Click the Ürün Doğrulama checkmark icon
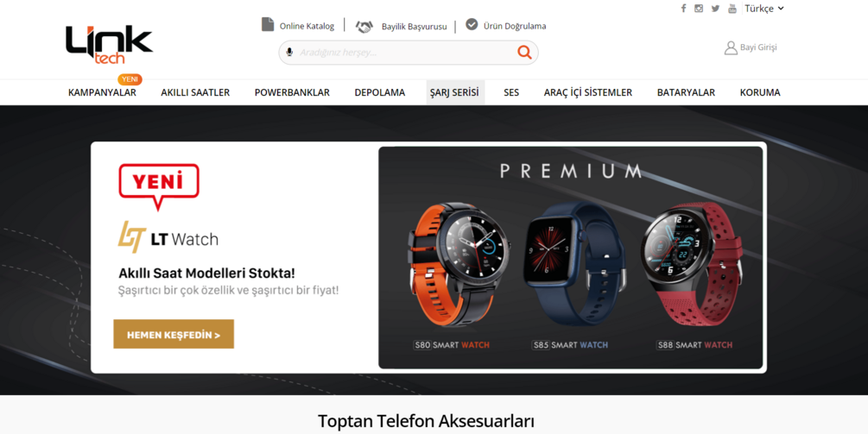The image size is (868, 434). pos(472,24)
